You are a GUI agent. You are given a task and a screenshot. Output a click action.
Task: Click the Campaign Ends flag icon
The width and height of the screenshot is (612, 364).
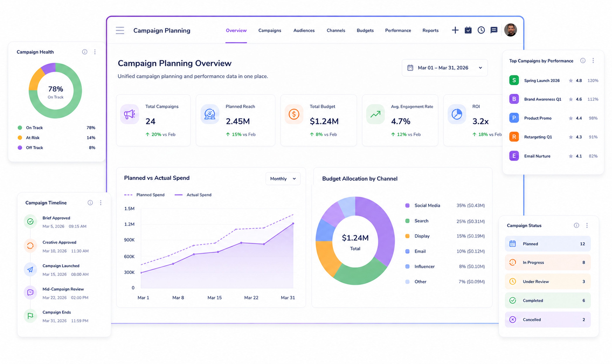click(30, 316)
